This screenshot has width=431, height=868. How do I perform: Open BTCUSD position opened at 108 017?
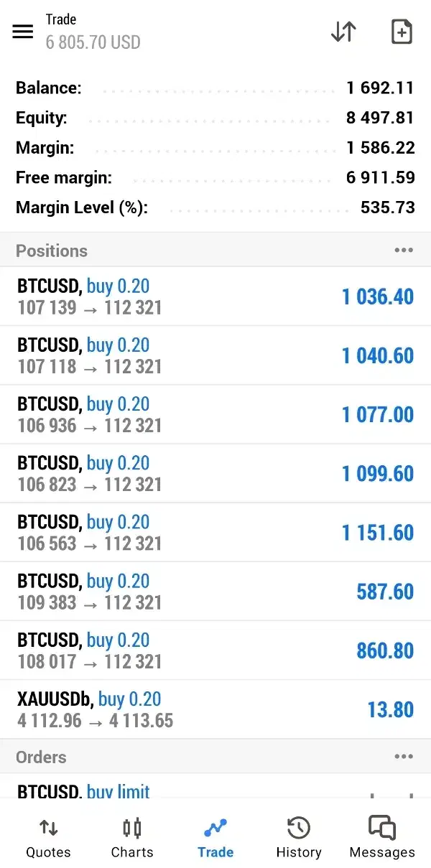pos(215,650)
